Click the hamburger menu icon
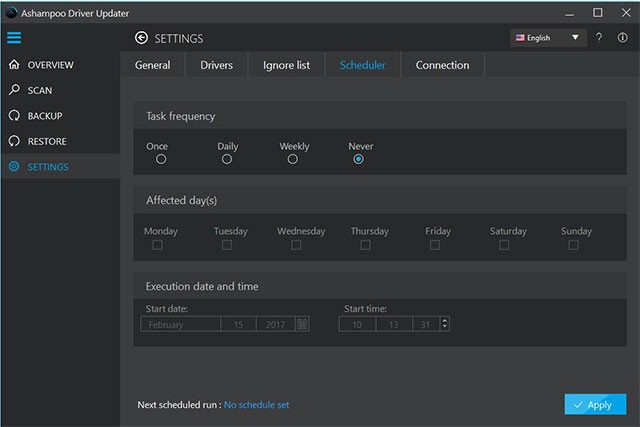This screenshot has height=427, width=640. coord(14,38)
